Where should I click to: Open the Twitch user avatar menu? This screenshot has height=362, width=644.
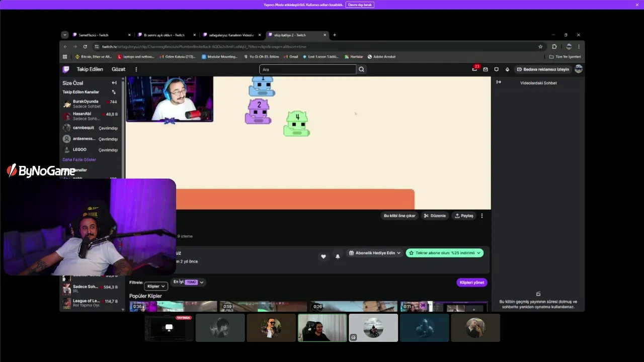(579, 69)
